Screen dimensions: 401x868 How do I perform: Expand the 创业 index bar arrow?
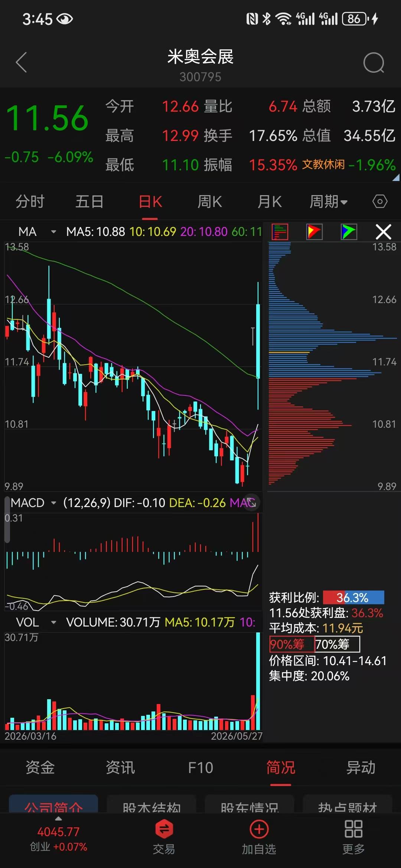[x=58, y=819]
